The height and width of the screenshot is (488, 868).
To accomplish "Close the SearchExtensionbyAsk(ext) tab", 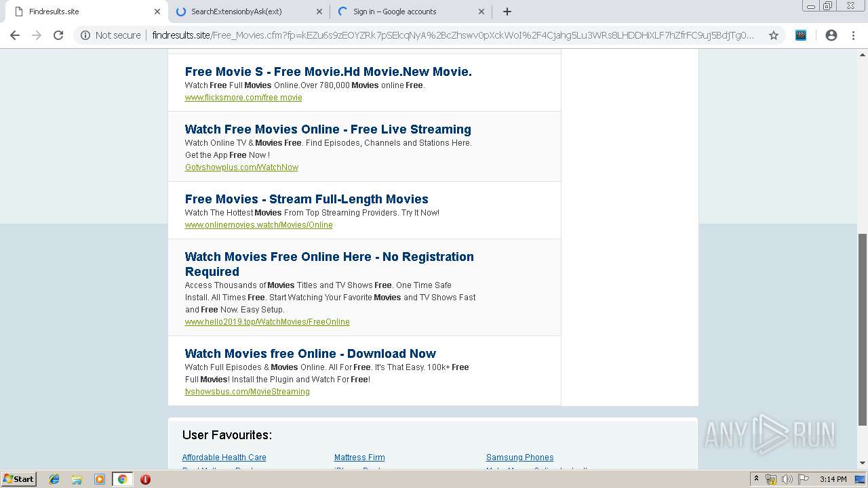I will tap(319, 12).
